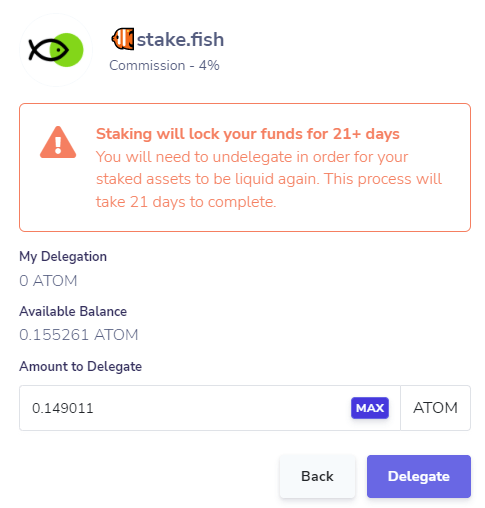Click the My Delegation label

[63, 257]
